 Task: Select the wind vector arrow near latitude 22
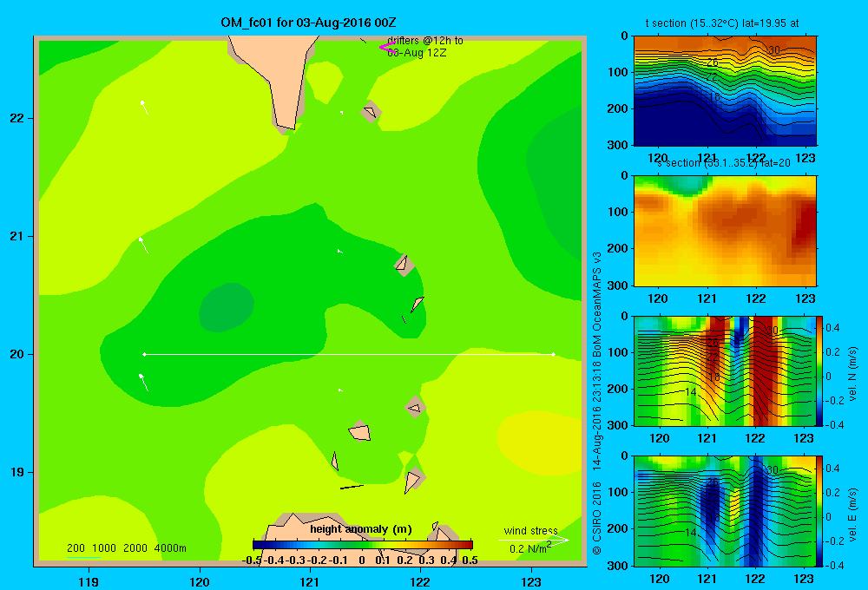[x=144, y=108]
